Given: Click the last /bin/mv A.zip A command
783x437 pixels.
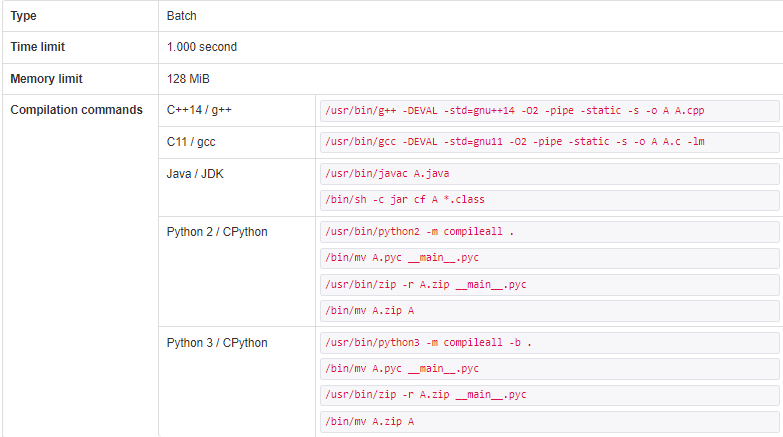Looking at the screenshot, I should click(369, 421).
